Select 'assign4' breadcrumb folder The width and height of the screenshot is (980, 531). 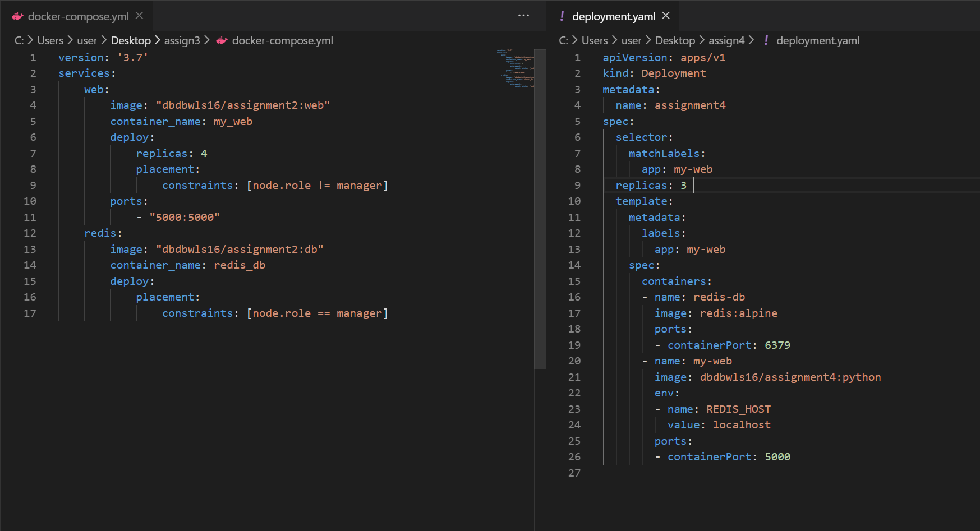726,40
